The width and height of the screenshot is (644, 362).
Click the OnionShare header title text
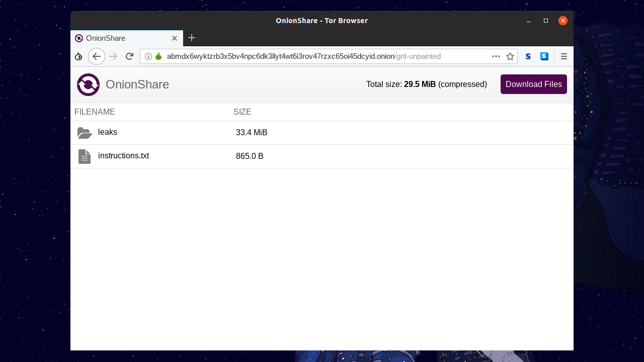[137, 84]
